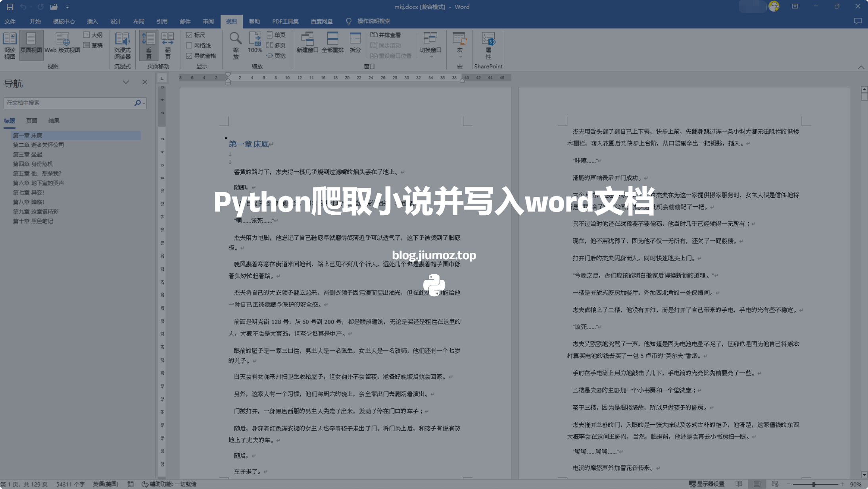Switch to the 开始 home tab
The width and height of the screenshot is (868, 489).
[35, 21]
